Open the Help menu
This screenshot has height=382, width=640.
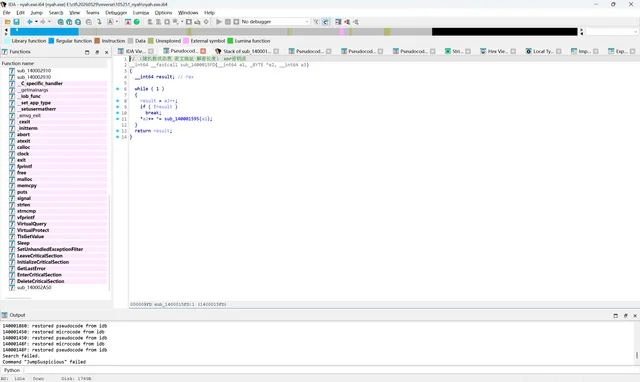point(209,13)
